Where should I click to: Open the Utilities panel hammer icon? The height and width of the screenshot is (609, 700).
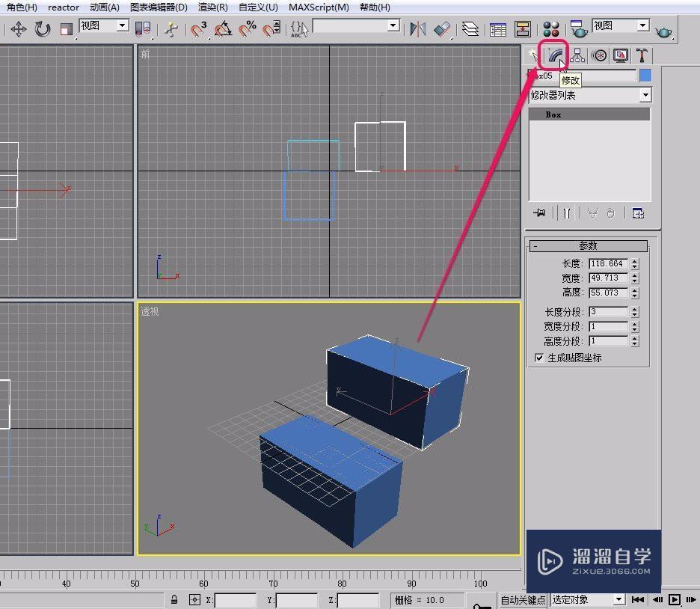[x=643, y=55]
